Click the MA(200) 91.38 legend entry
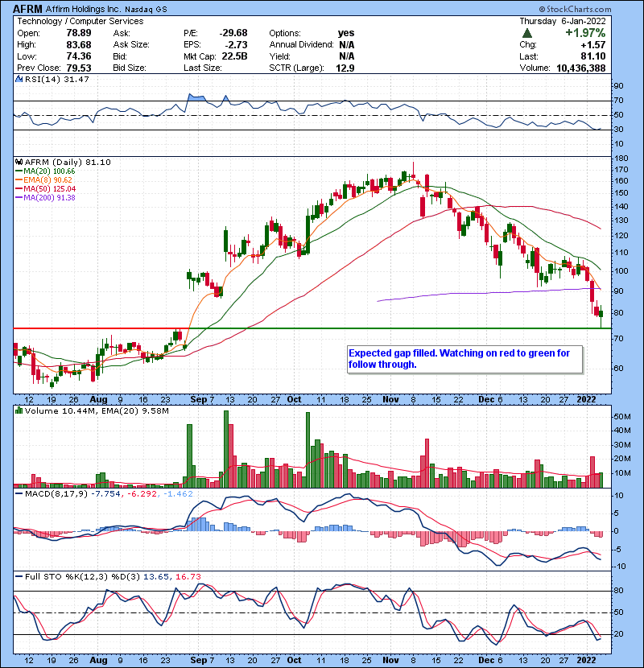The width and height of the screenshot is (644, 668). pyautogui.click(x=45, y=198)
